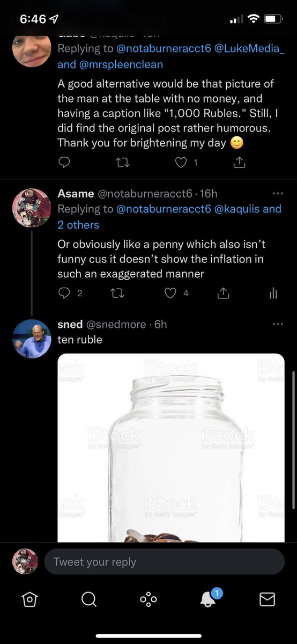The image size is (297, 644).
Task: Share the 'brightening my day' tweet
Action: coord(240,162)
